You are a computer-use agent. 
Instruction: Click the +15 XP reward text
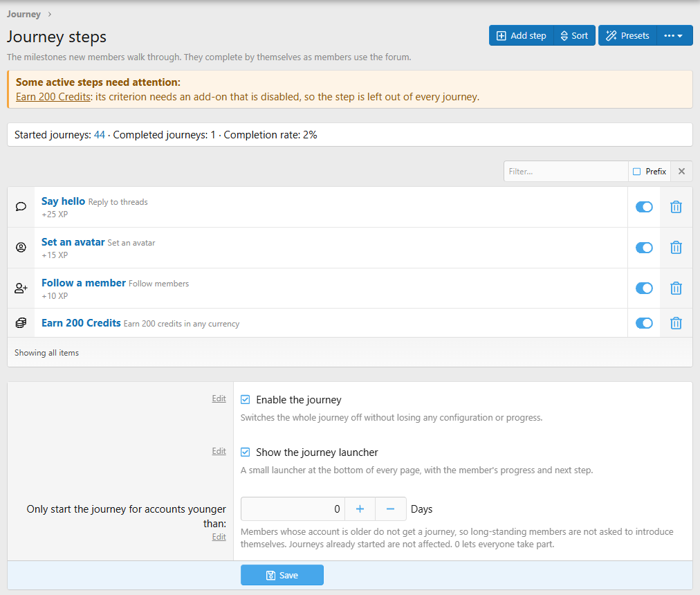pos(55,255)
